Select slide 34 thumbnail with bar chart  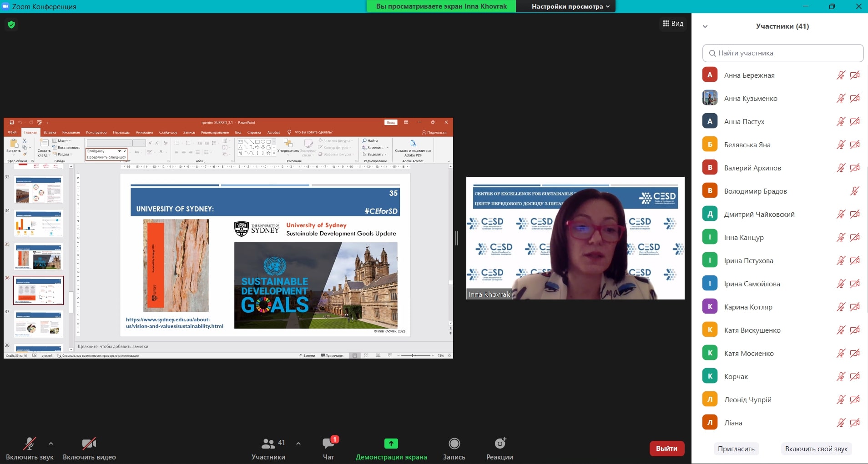coord(39,223)
